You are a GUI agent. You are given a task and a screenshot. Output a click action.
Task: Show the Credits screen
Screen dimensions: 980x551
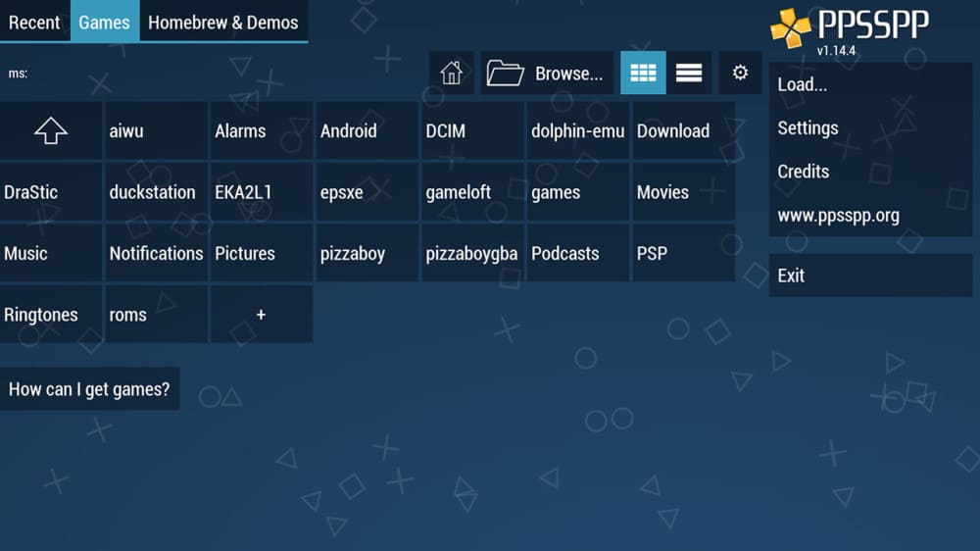coord(870,172)
